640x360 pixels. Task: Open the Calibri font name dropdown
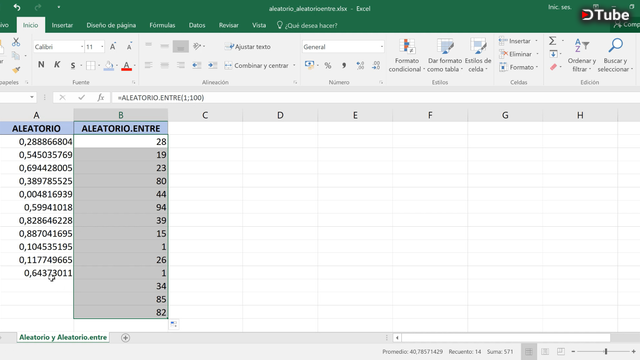coord(82,47)
